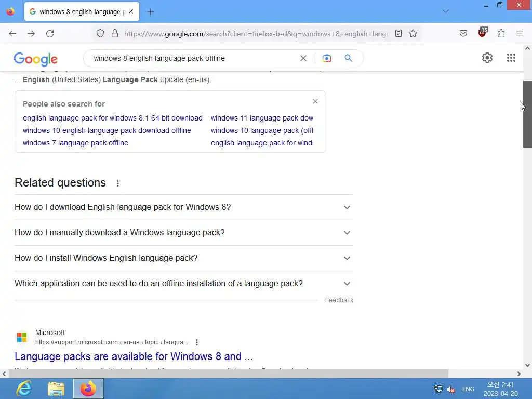
Task: Change input language via ENG indicator
Action: pyautogui.click(x=468, y=389)
